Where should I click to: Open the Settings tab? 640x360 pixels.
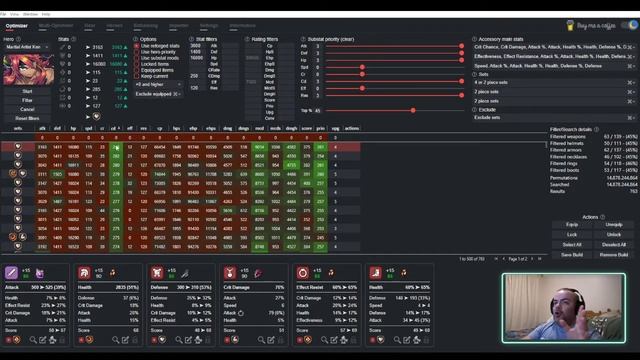pos(209,26)
